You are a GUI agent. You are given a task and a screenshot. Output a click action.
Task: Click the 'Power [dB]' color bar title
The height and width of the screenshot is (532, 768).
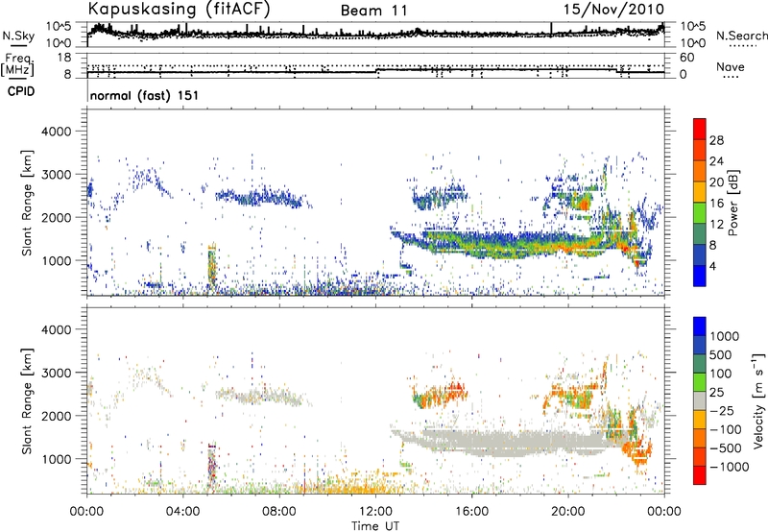click(x=732, y=203)
